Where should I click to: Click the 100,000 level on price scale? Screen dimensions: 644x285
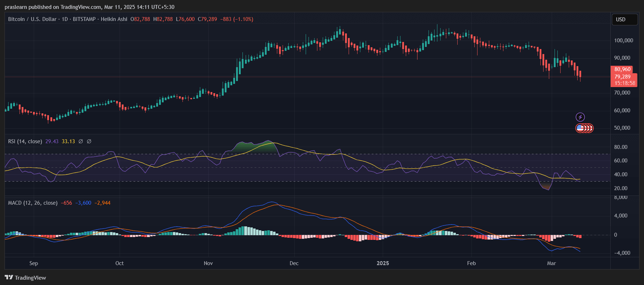coord(623,41)
